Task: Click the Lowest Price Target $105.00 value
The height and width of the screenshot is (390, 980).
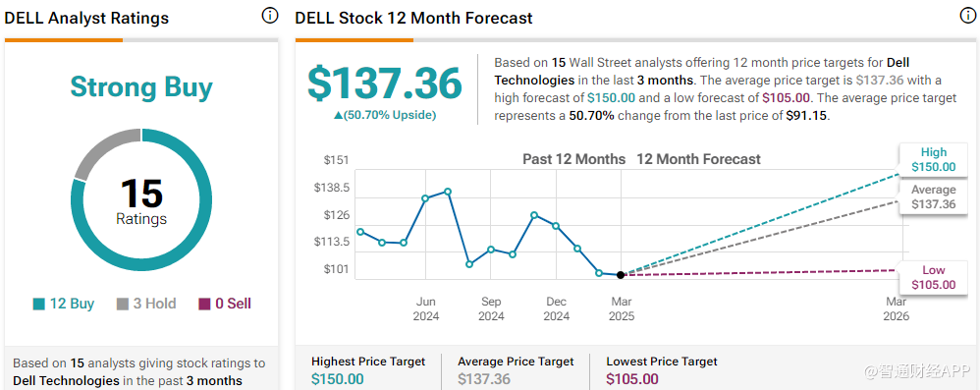Action: (632, 379)
